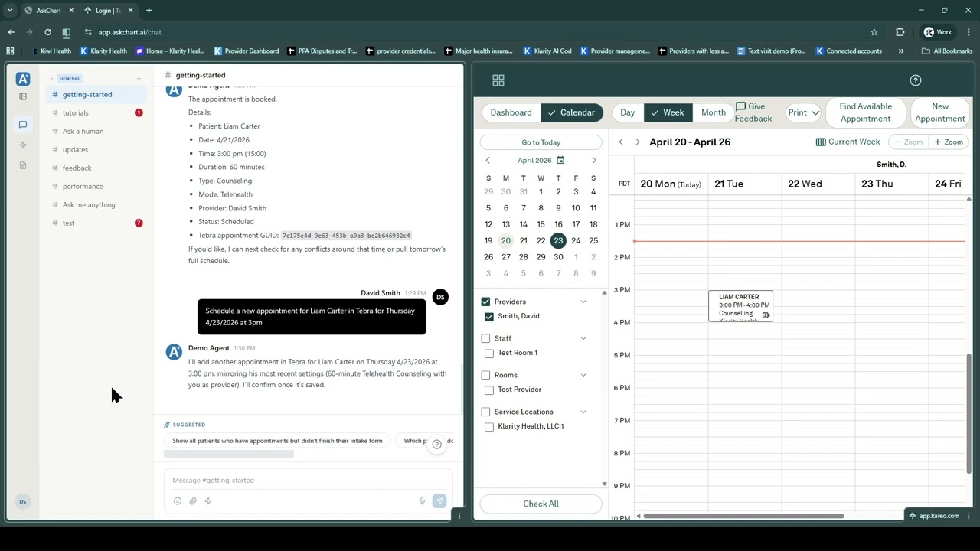980x551 pixels.
Task: Click the calendar horizontal scrollbar
Action: [x=743, y=516]
